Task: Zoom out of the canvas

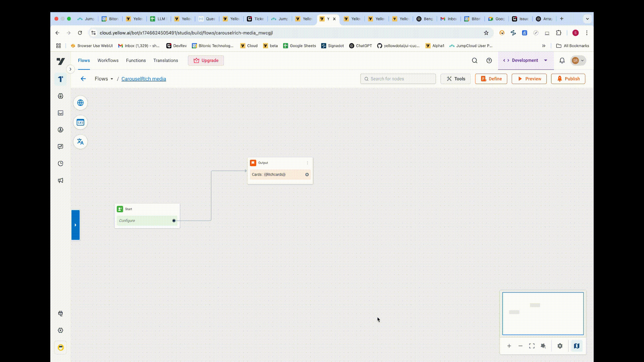Action: point(521,346)
